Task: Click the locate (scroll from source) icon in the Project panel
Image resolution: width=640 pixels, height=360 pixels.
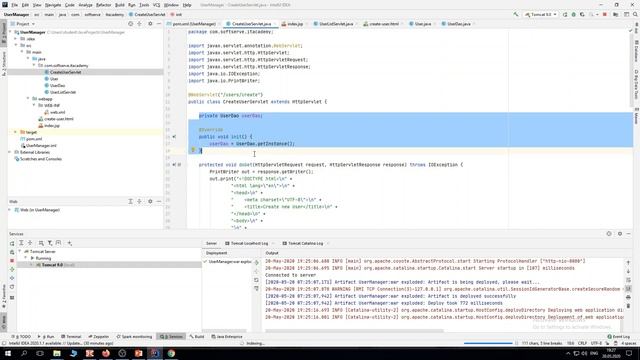Action: point(131,24)
